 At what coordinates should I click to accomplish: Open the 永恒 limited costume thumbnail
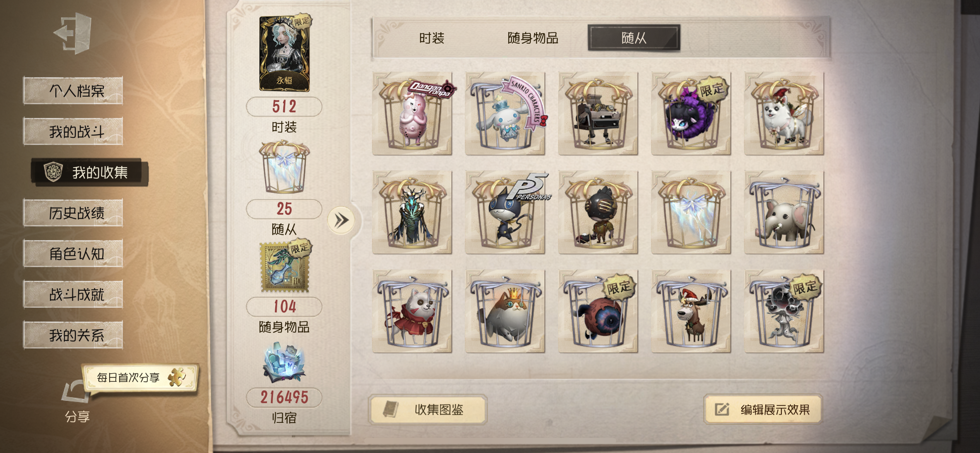point(284,53)
